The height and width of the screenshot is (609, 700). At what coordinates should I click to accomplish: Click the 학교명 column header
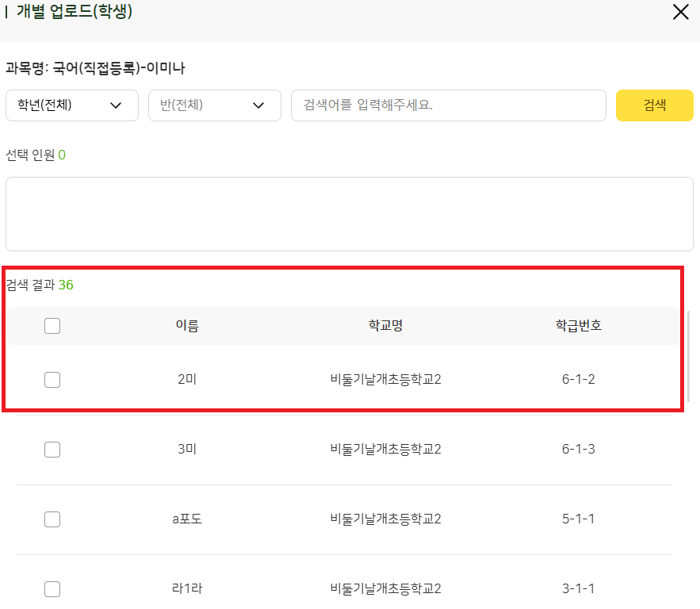pyautogui.click(x=385, y=326)
